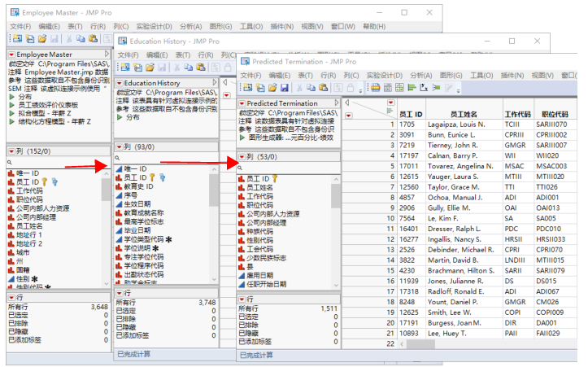Open 文件(F) menu in Employee Master window
Viewport: 588px width, 367px height.
pyautogui.click(x=20, y=27)
